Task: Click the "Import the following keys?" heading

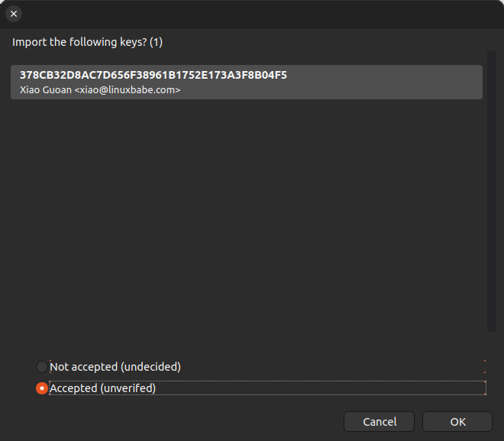Action: [x=79, y=42]
